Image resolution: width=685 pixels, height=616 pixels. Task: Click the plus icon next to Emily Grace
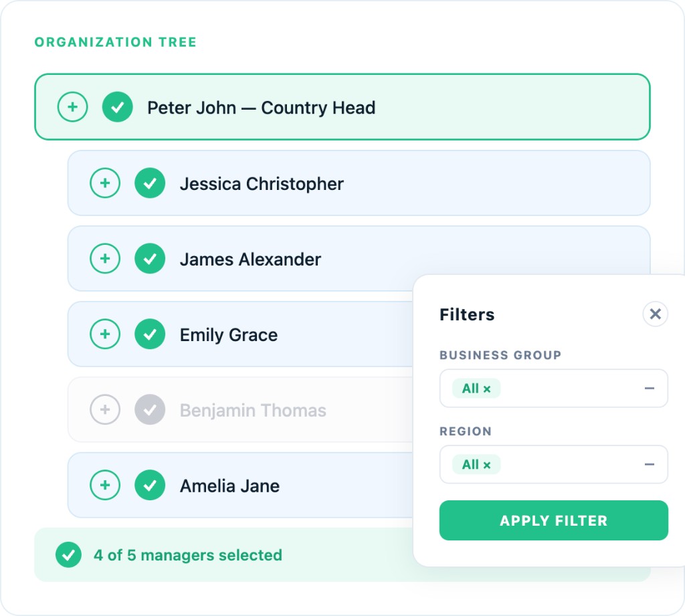(x=105, y=334)
